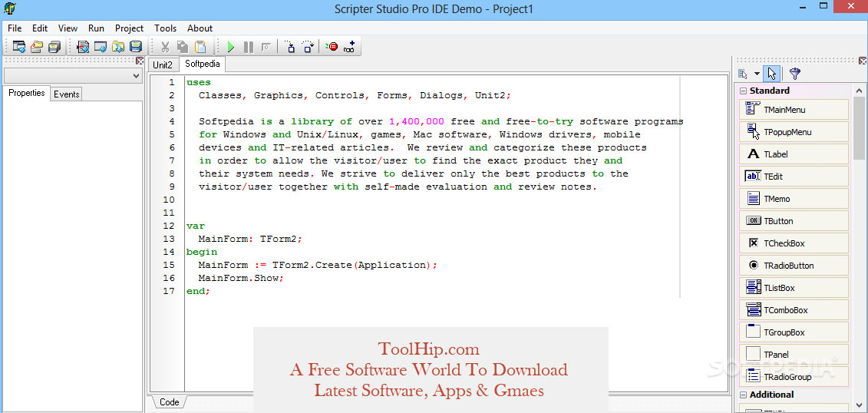Screen dimensions: 868x413
Task: Click the Add Watch glasses icon
Action: click(349, 47)
